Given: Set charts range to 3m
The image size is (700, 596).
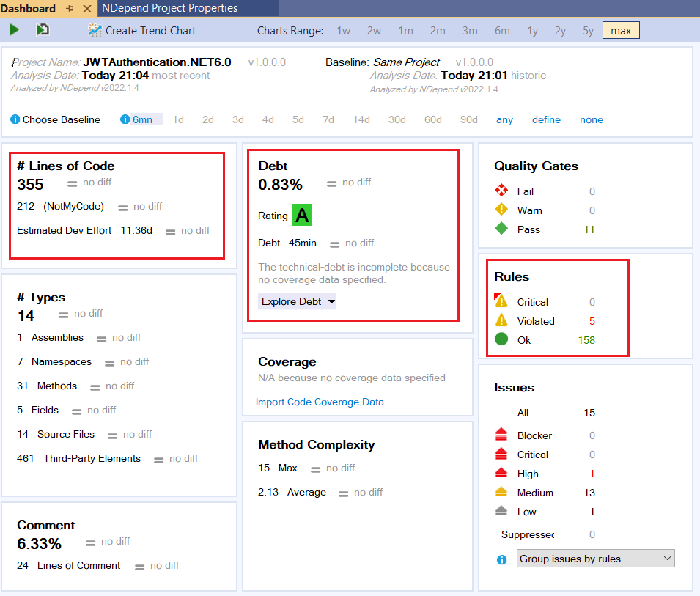Looking at the screenshot, I should pyautogui.click(x=470, y=30).
